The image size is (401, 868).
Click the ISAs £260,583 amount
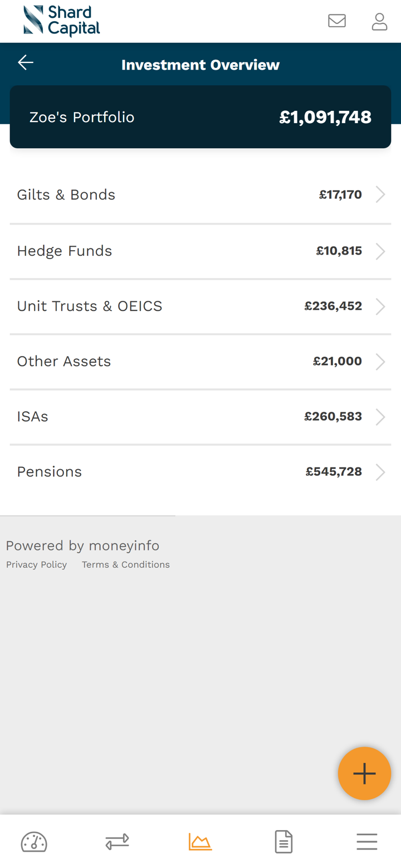point(333,417)
